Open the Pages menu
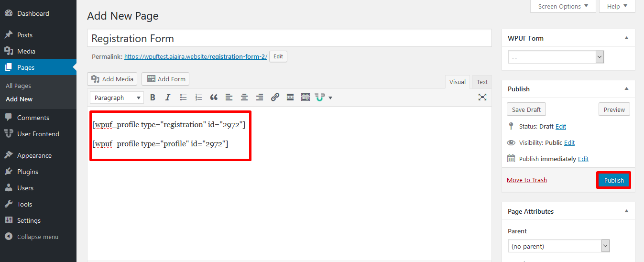 [38, 67]
